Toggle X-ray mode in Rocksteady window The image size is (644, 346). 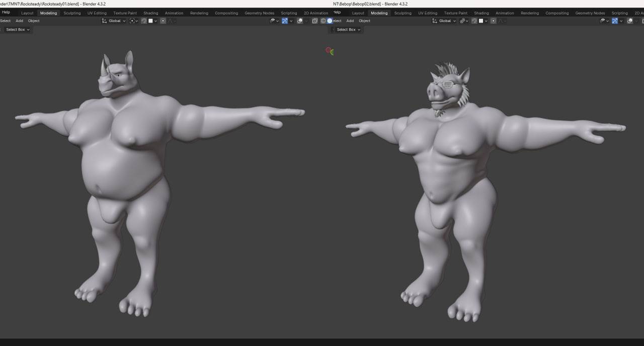click(314, 21)
